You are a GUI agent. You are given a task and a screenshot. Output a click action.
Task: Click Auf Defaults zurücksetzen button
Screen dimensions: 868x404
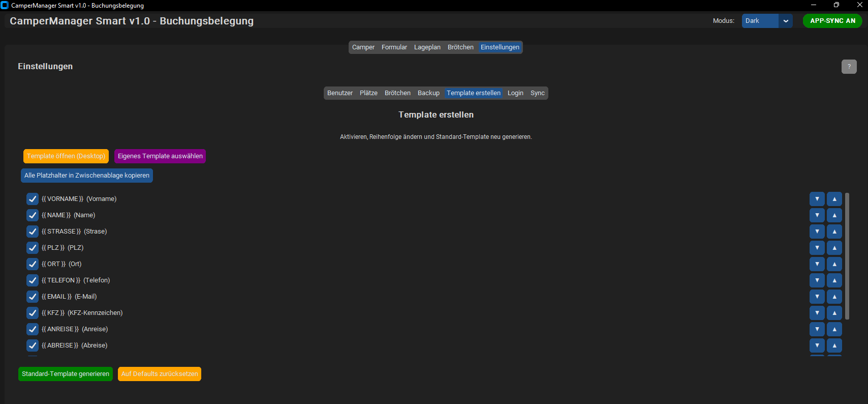[160, 374]
